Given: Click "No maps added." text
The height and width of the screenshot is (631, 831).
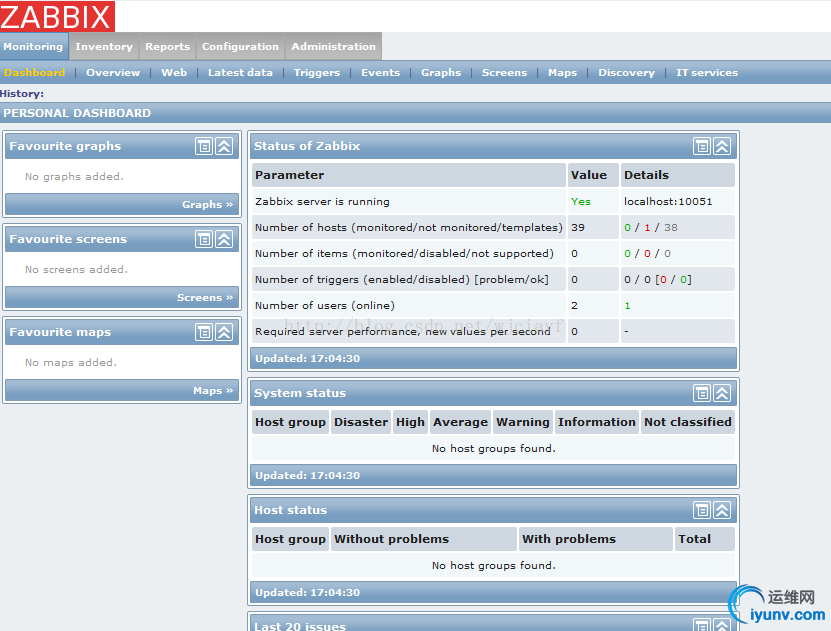Looking at the screenshot, I should 70,362.
